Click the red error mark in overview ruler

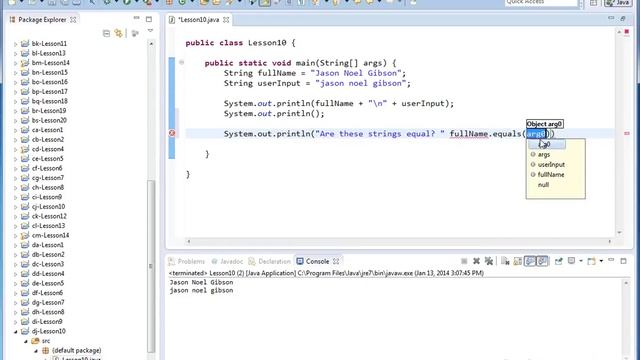[x=627, y=133]
